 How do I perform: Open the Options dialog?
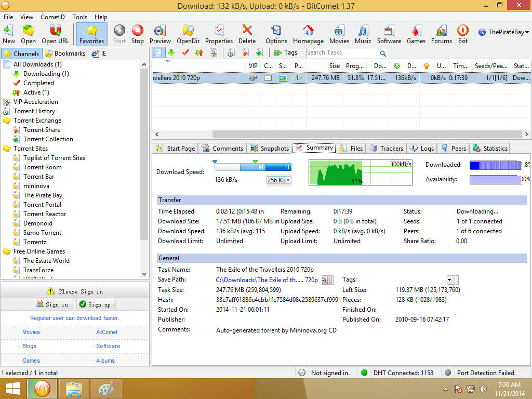point(276,34)
